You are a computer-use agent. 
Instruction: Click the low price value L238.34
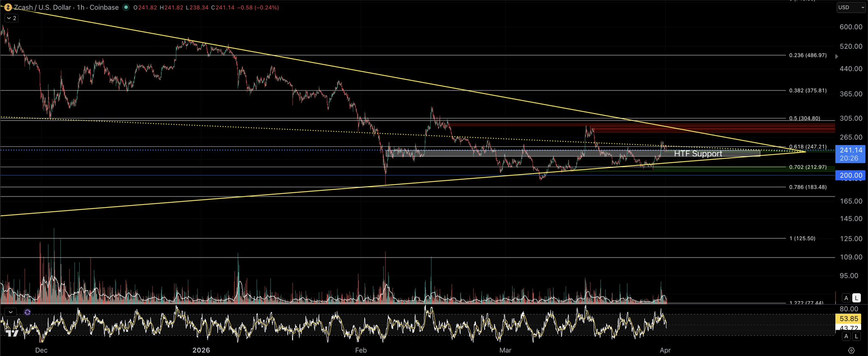point(197,8)
